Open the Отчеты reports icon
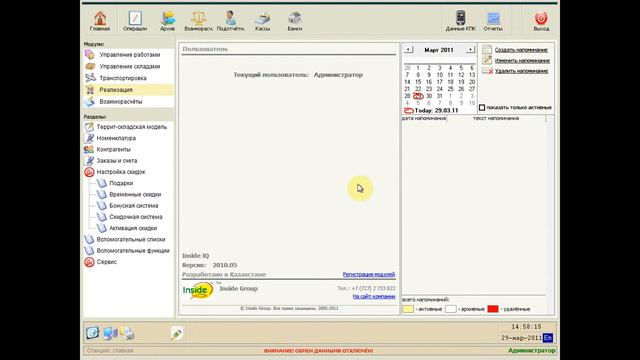Image resolution: width=640 pixels, height=360 pixels. (493, 21)
